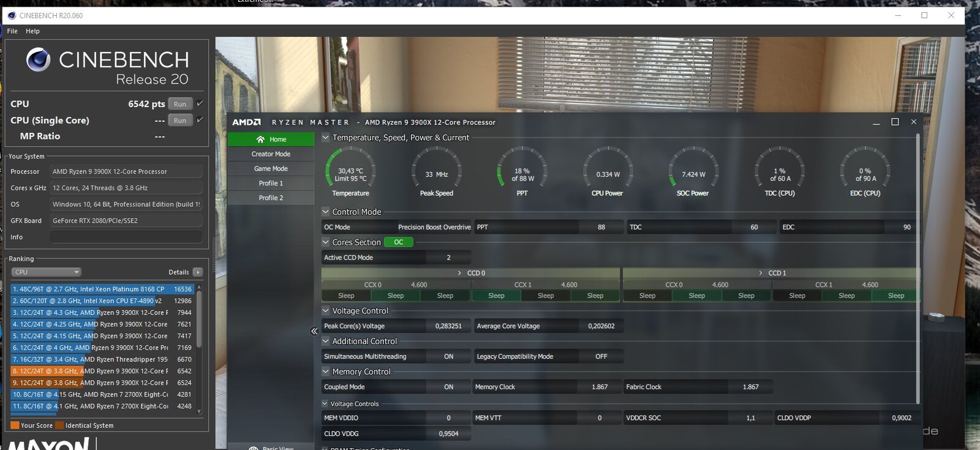
Task: Expand the CCD 1 chevron
Action: coord(761,273)
